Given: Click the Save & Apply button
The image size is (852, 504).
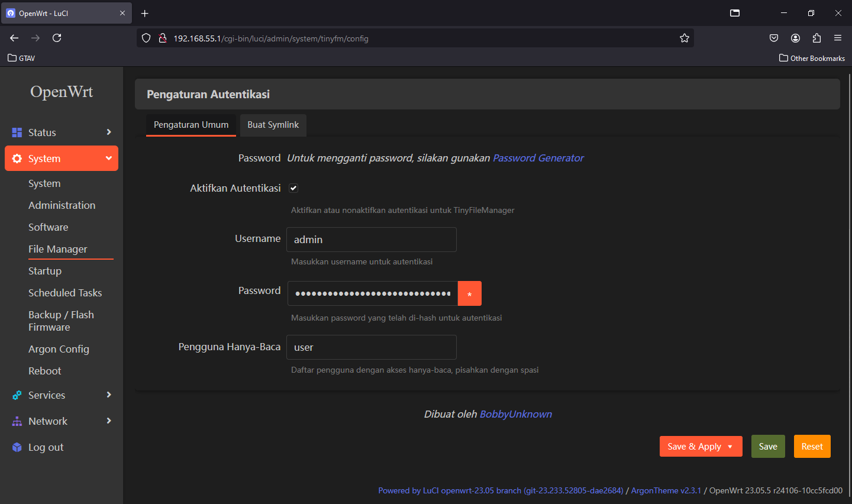Looking at the screenshot, I should pyautogui.click(x=694, y=447).
